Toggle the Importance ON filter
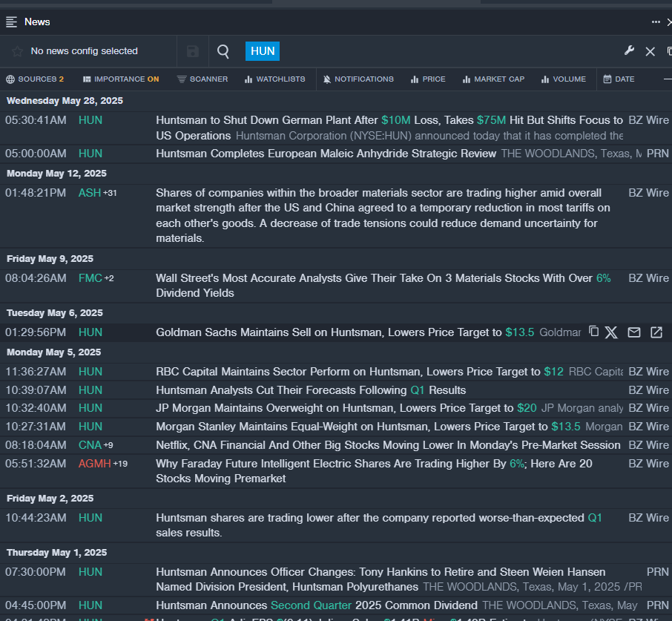672x621 pixels. pyautogui.click(x=121, y=79)
